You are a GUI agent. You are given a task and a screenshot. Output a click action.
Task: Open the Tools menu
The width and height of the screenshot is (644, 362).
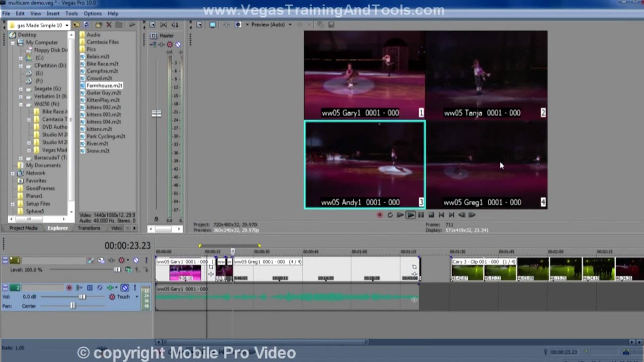71,14
